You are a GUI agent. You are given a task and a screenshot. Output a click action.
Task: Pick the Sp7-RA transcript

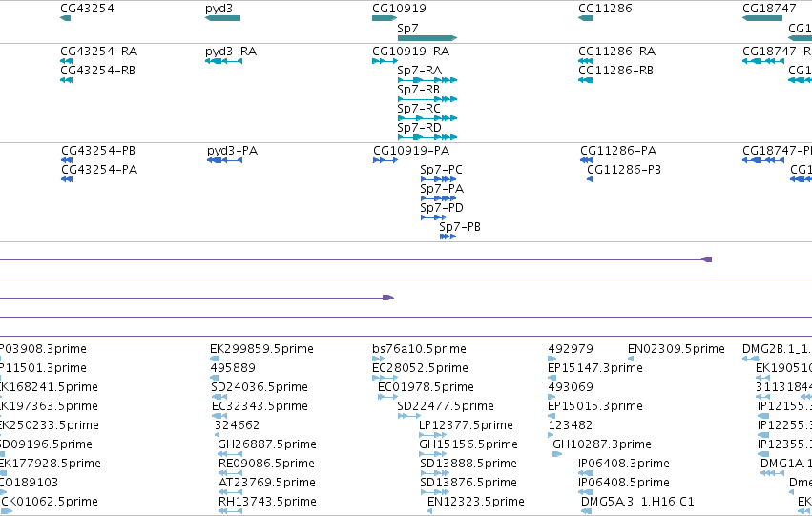click(427, 81)
